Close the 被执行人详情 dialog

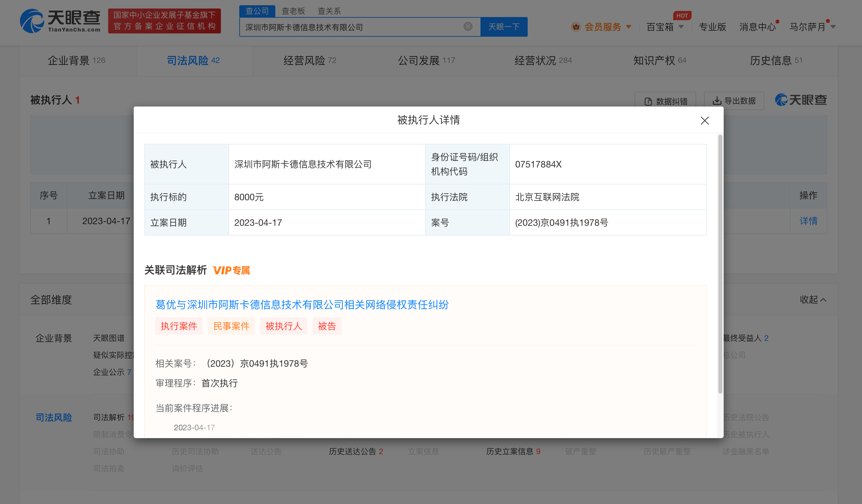[704, 121]
